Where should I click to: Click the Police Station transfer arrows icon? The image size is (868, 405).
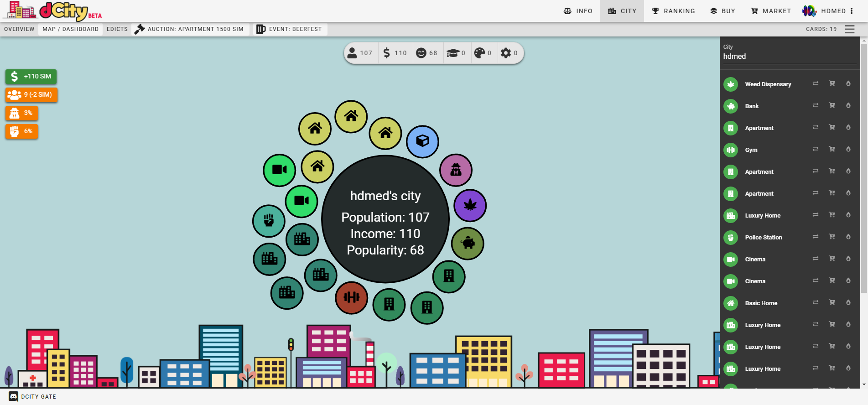(x=816, y=237)
